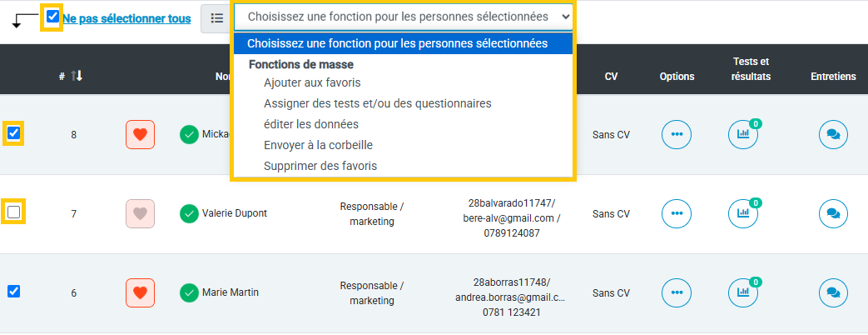
Task: Click the list view icon near dropdown
Action: click(216, 17)
